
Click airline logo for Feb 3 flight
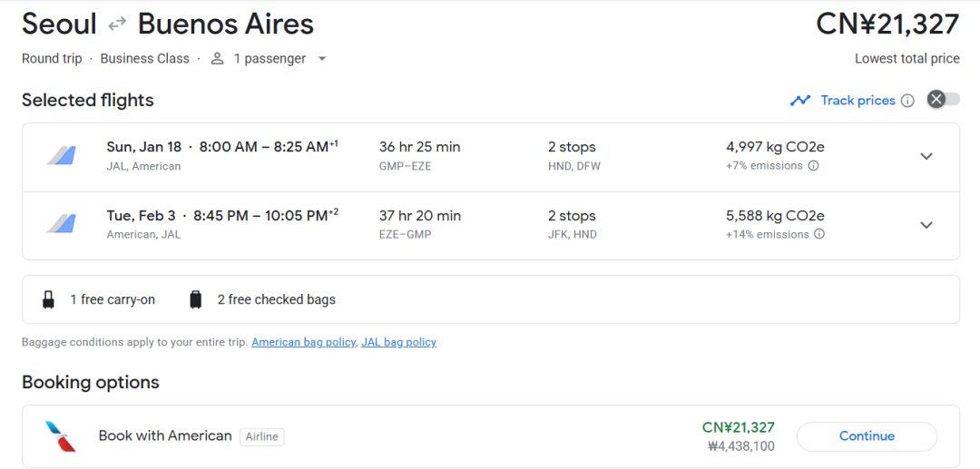pyautogui.click(x=61, y=225)
